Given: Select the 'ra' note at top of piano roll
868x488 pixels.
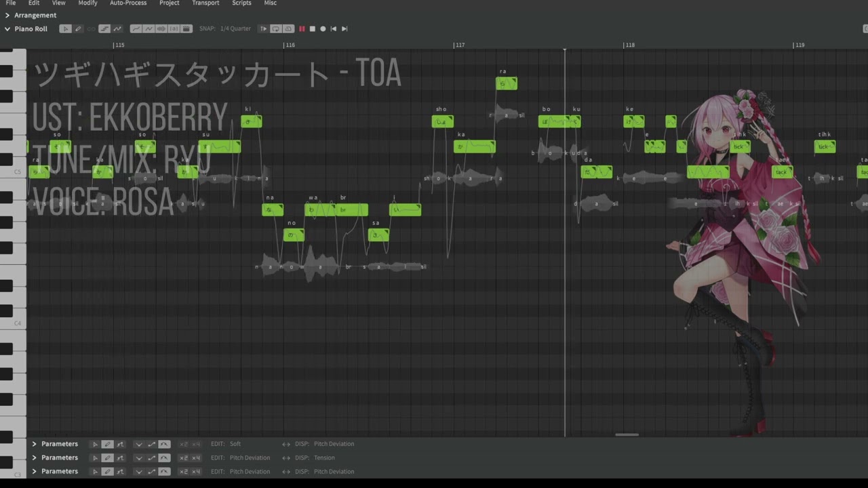Looking at the screenshot, I should tap(507, 83).
